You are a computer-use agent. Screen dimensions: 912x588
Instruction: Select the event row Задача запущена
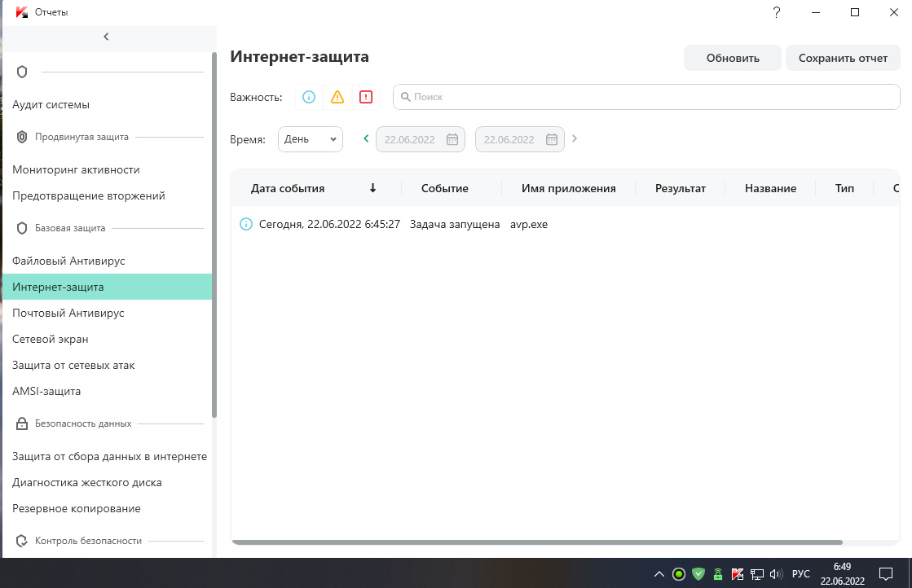(x=565, y=224)
